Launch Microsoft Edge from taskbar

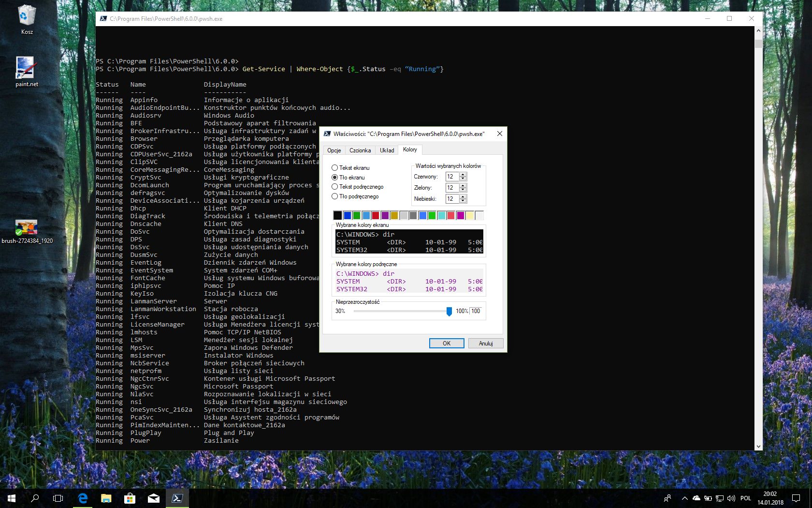[x=83, y=498]
